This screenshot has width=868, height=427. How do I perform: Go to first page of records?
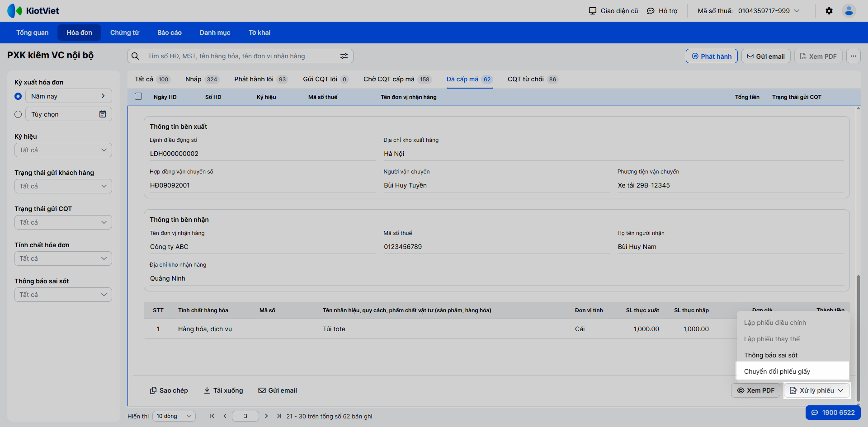pos(212,416)
